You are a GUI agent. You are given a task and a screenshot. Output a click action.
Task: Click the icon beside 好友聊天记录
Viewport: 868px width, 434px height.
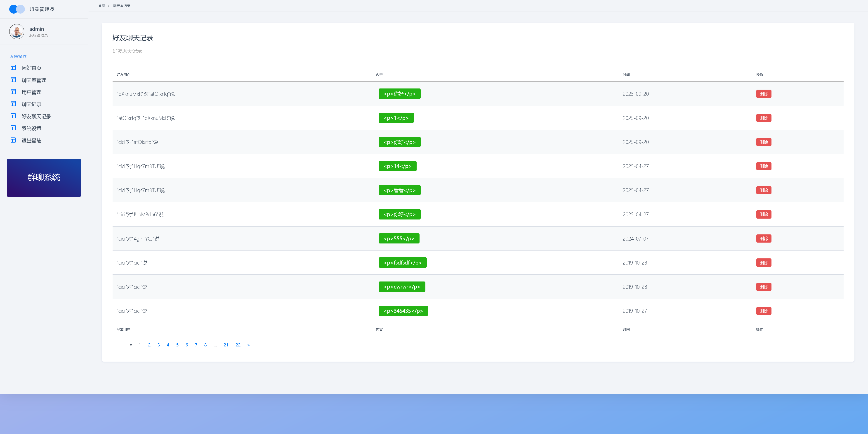click(x=13, y=116)
